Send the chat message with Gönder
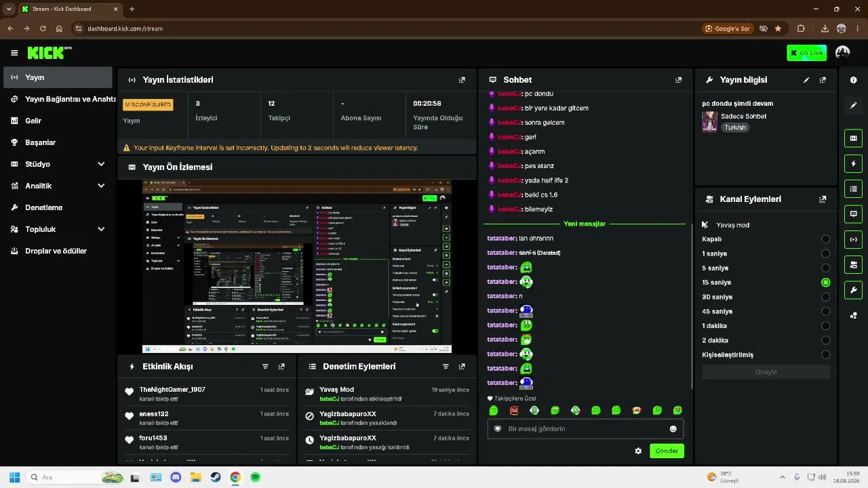868x488 pixels. point(667,451)
